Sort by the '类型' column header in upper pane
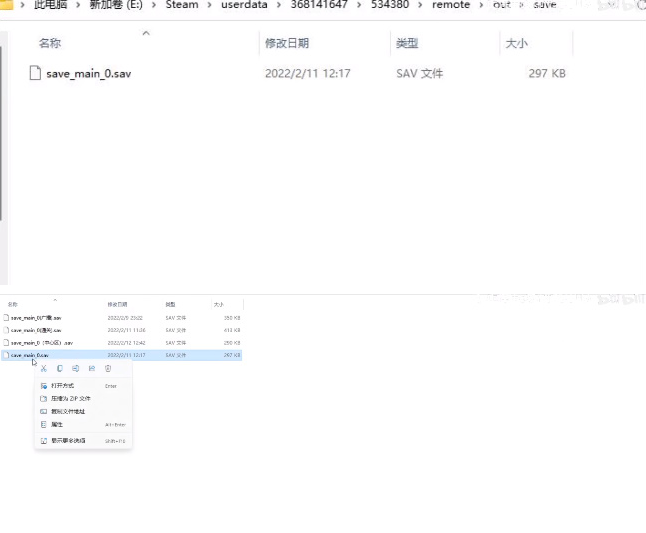646x533 pixels. point(406,44)
